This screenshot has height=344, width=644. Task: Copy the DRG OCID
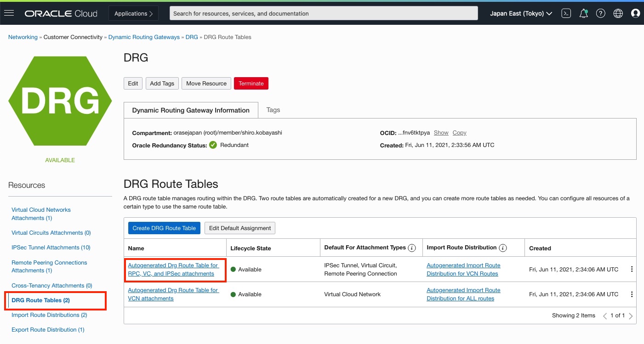[459, 132]
